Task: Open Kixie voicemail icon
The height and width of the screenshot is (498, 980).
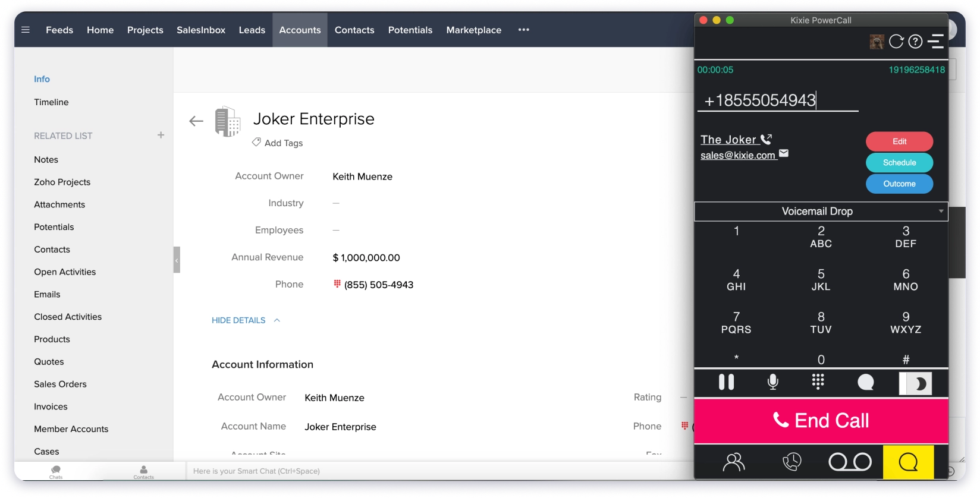Action: 850,462
